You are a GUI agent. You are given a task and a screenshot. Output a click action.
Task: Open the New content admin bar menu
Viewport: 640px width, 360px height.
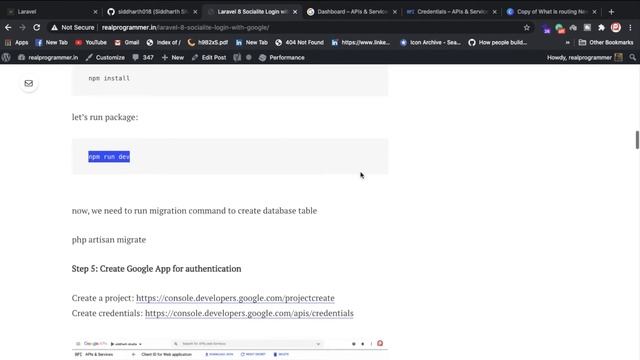coord(173,58)
